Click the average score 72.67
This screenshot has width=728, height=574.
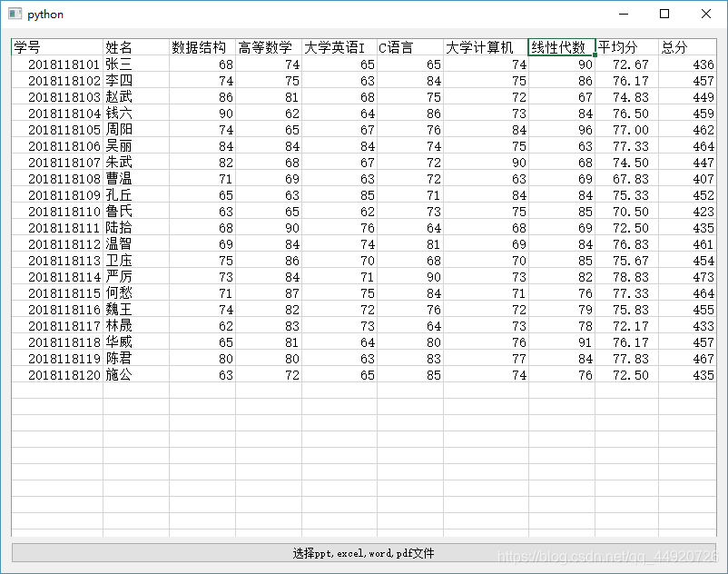626,64
